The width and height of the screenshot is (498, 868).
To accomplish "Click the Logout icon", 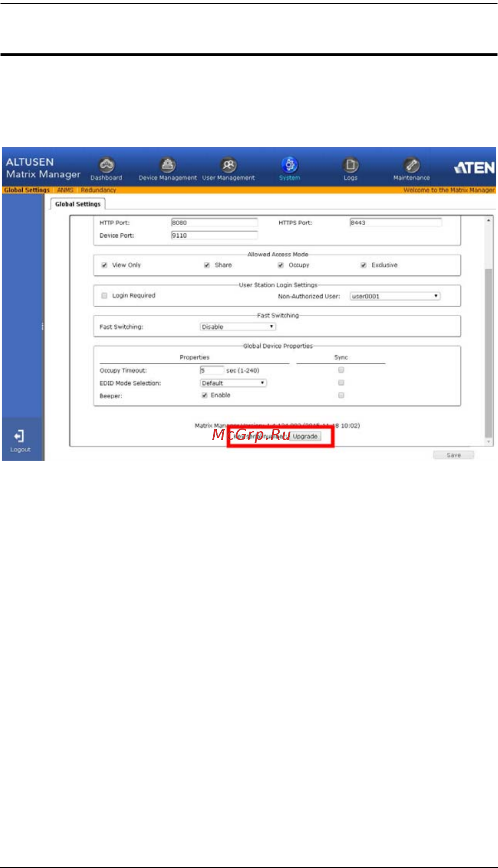I will tap(20, 436).
